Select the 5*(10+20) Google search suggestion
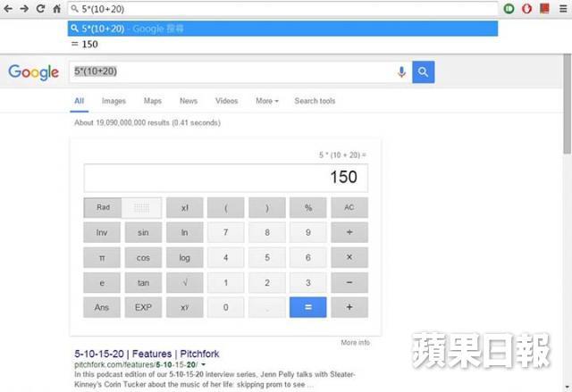The width and height of the screenshot is (572, 392). point(282,29)
